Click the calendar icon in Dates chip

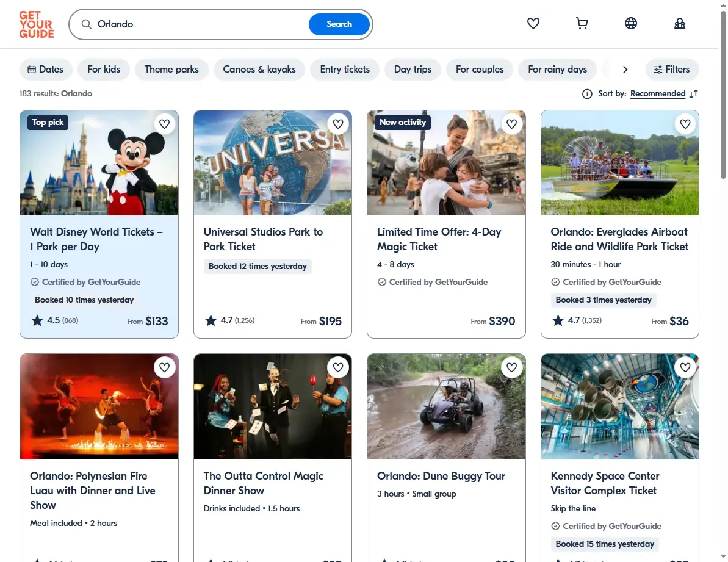coord(32,70)
